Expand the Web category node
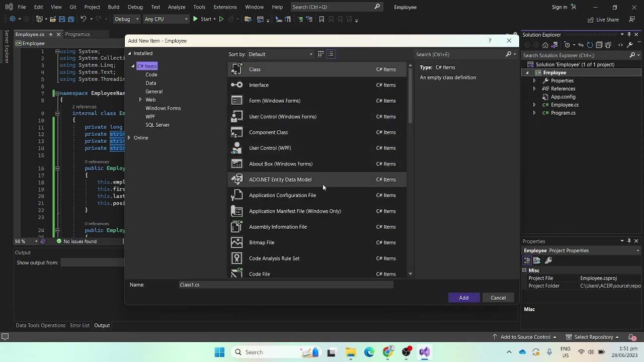 click(140, 100)
